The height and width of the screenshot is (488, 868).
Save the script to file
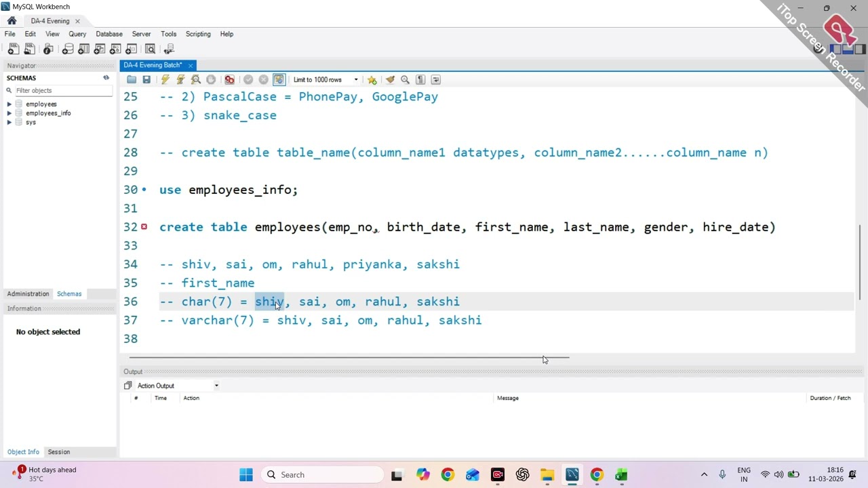(x=146, y=80)
